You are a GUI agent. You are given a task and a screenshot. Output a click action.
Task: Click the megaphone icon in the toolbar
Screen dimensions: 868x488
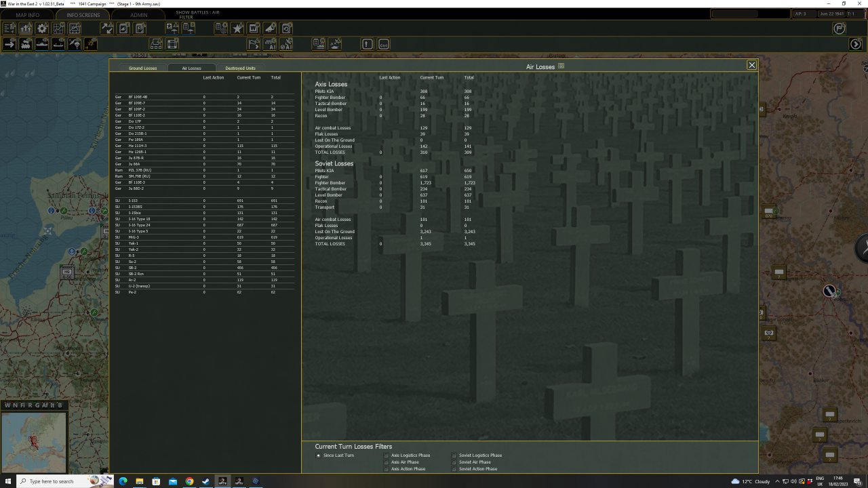(270, 28)
